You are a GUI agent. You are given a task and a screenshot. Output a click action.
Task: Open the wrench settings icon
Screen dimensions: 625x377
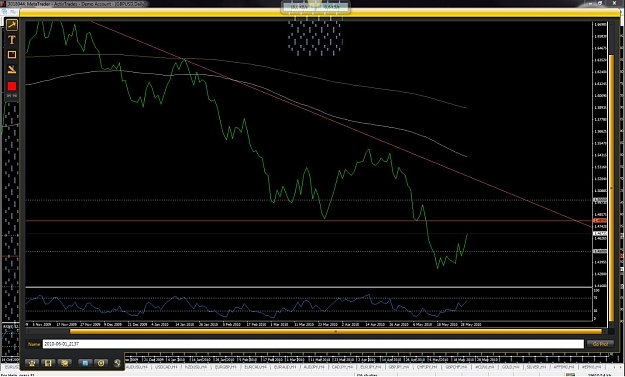point(117,363)
